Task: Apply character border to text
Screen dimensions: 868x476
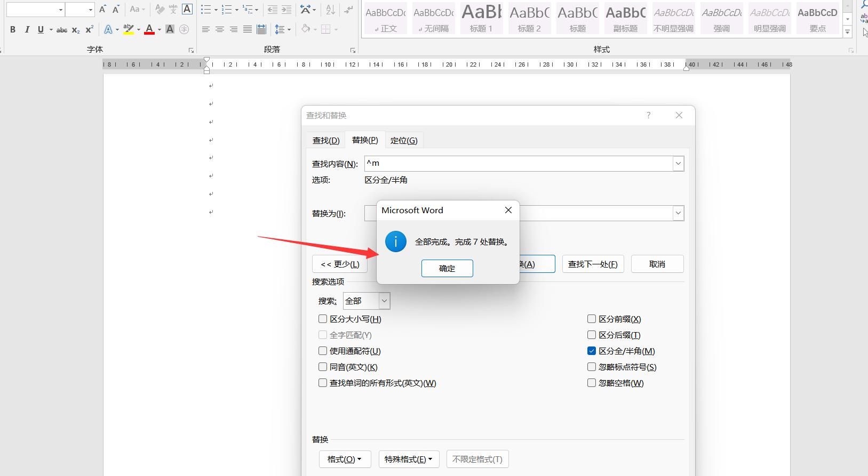Action: [187, 9]
